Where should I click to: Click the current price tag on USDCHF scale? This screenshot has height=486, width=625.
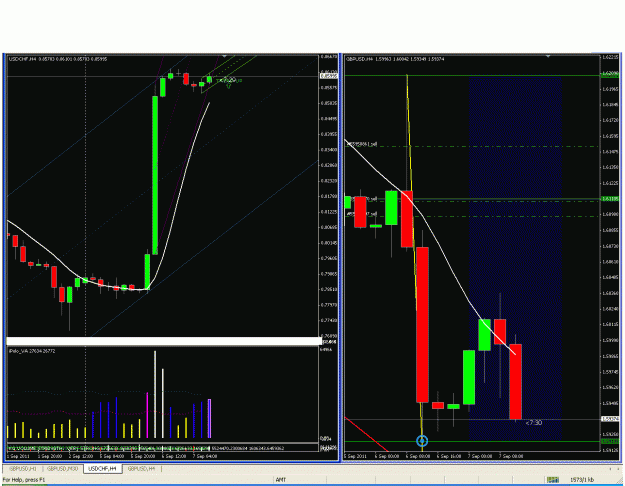[329, 76]
